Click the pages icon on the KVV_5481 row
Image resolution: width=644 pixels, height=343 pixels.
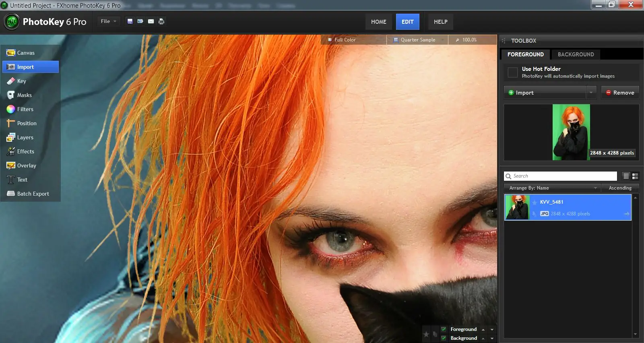(535, 214)
